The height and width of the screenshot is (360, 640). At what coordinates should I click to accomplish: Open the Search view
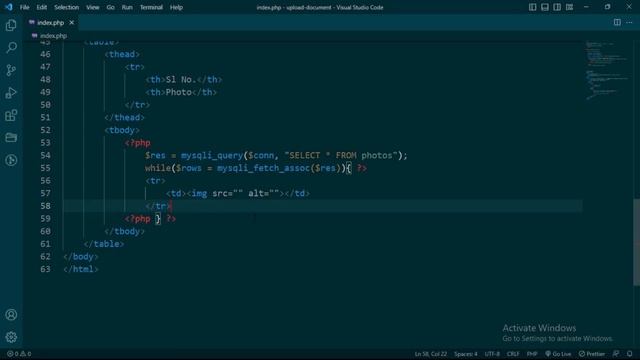11,48
